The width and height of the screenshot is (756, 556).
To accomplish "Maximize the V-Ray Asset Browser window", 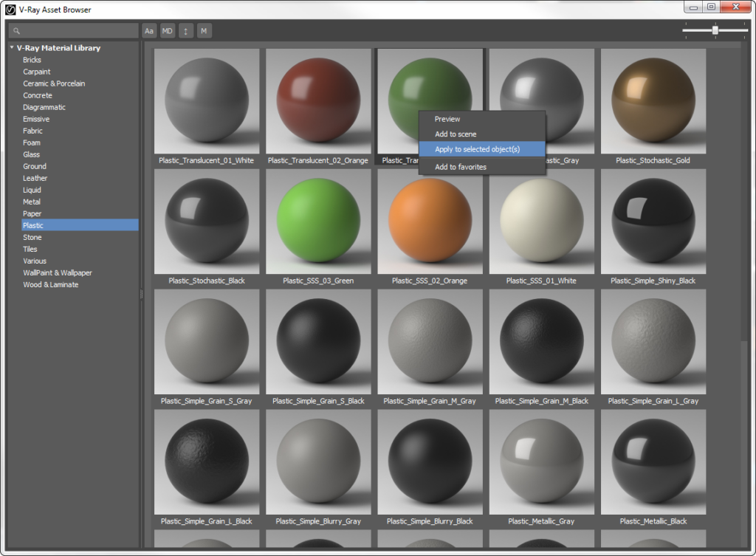I will (711, 7).
